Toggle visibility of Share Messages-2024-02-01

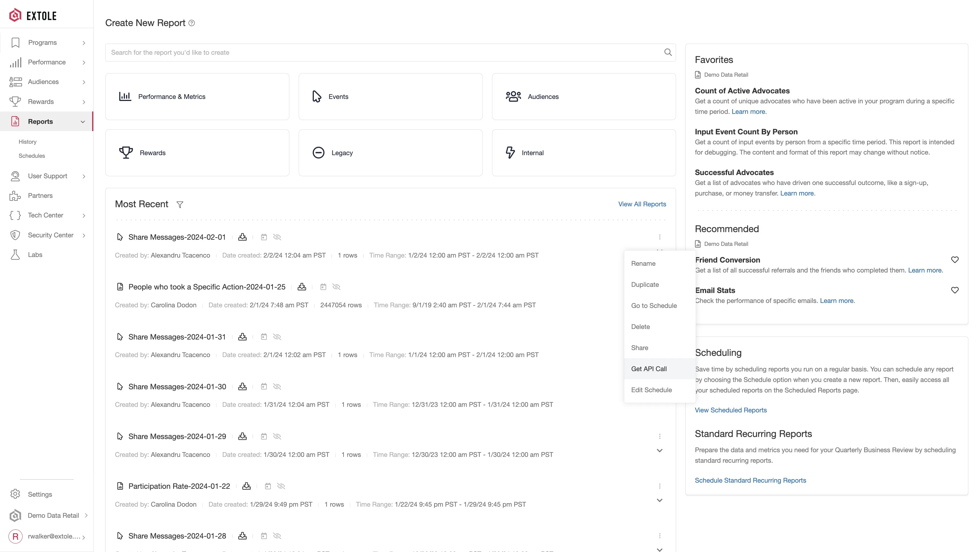[x=277, y=237]
